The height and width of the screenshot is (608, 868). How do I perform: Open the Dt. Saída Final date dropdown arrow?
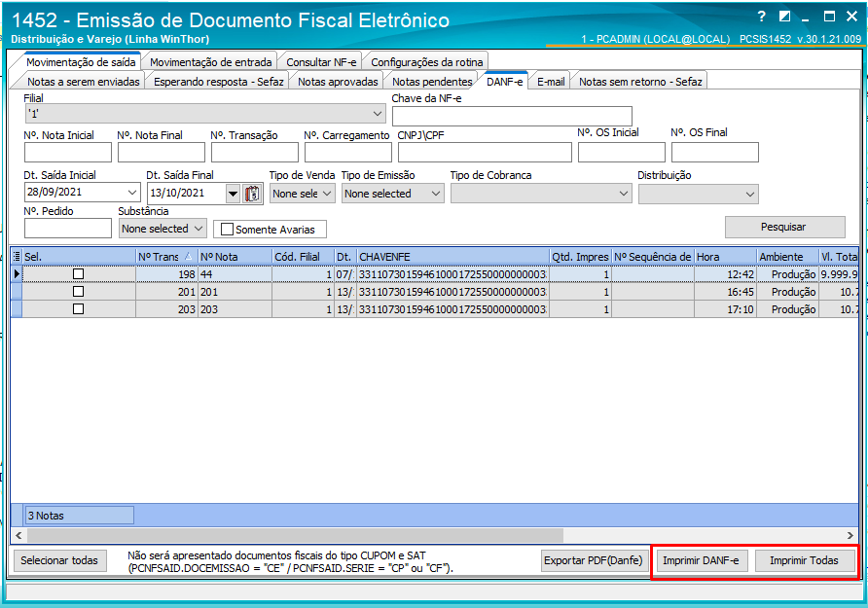point(233,194)
